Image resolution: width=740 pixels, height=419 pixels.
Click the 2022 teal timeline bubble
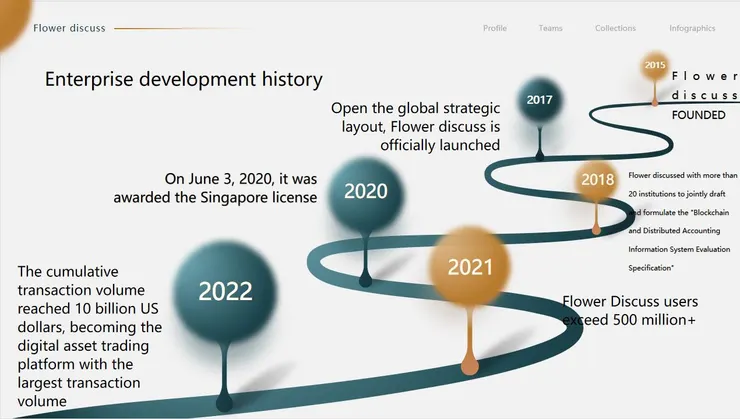[225, 292]
